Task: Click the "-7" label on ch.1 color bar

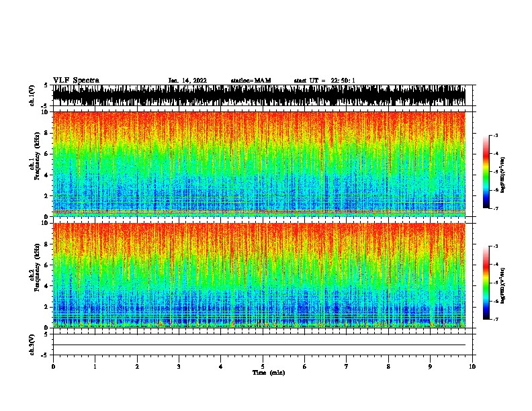Action: [x=496, y=208]
